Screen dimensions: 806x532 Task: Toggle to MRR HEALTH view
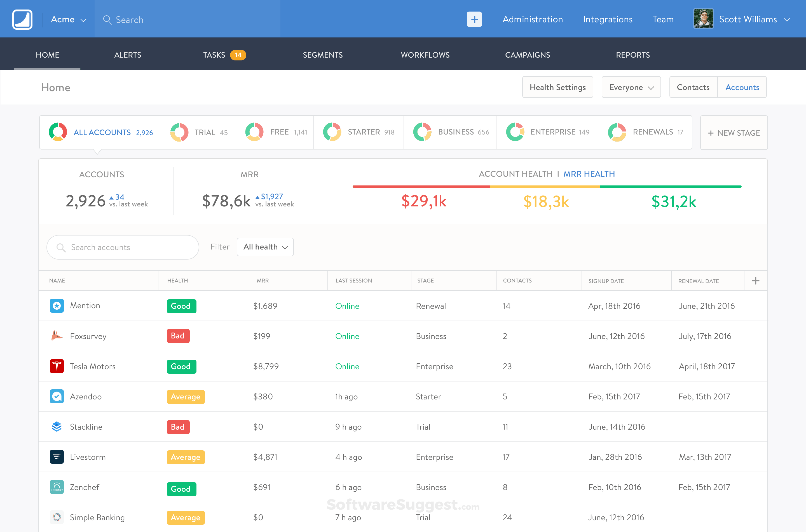click(589, 174)
